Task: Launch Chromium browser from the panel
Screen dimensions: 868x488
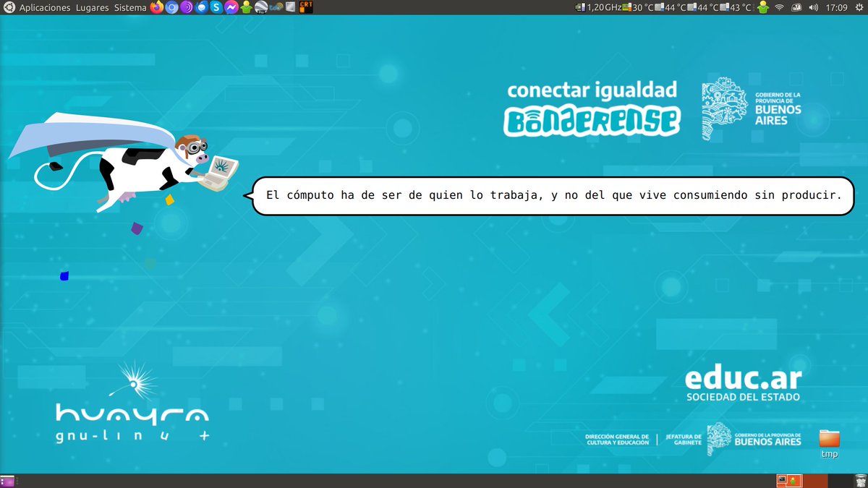Action: point(171,8)
